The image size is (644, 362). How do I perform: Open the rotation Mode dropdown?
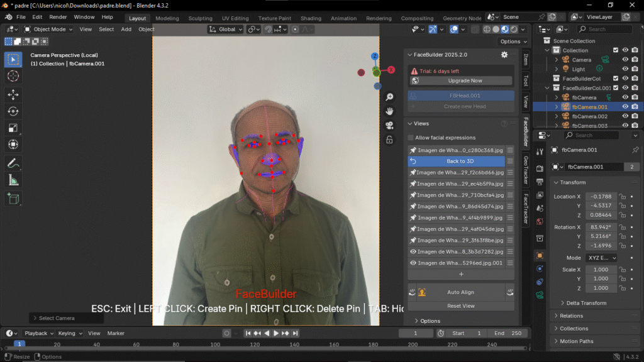click(x=601, y=258)
